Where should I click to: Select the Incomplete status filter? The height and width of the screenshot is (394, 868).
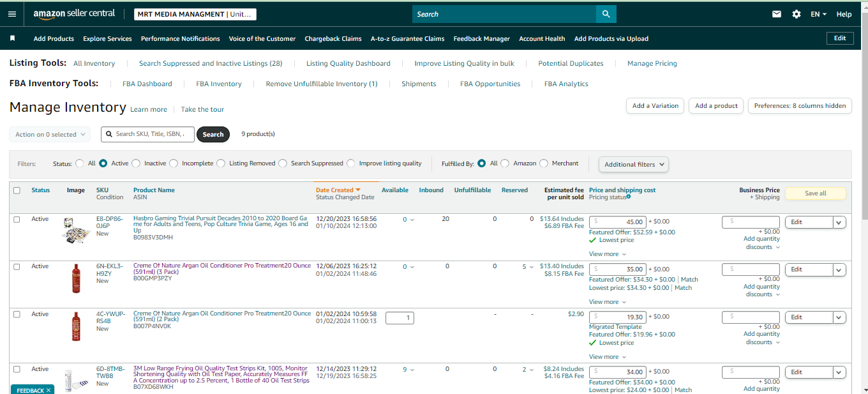point(174,163)
